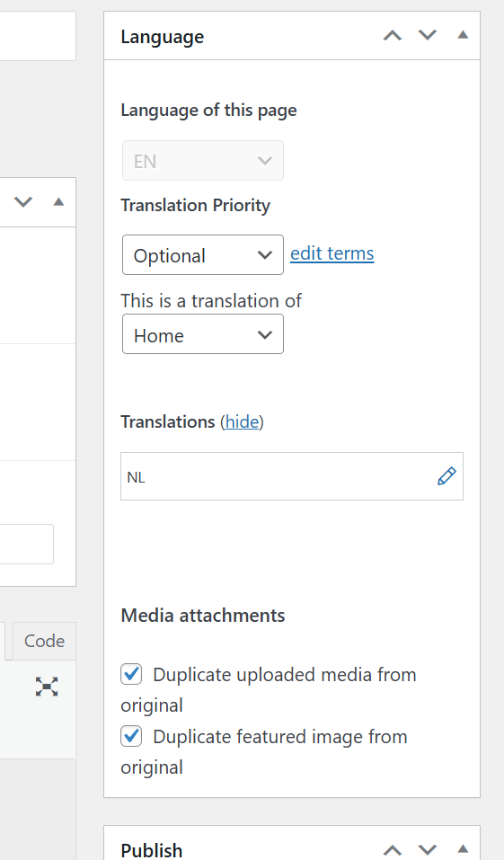The width and height of the screenshot is (504, 860).
Task: Edit the NL translation pencil icon
Action: coord(447,476)
